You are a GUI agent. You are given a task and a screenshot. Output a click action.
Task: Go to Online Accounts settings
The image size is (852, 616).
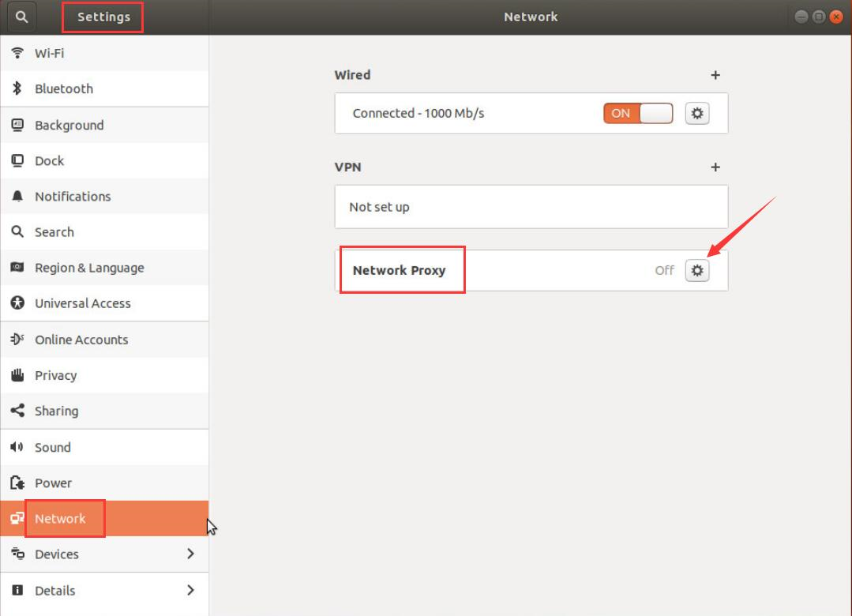81,340
